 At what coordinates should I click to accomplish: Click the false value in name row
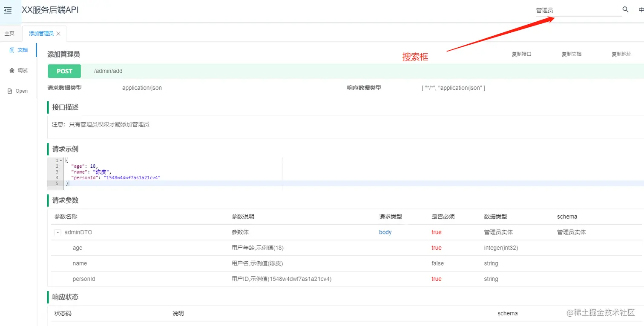click(437, 263)
